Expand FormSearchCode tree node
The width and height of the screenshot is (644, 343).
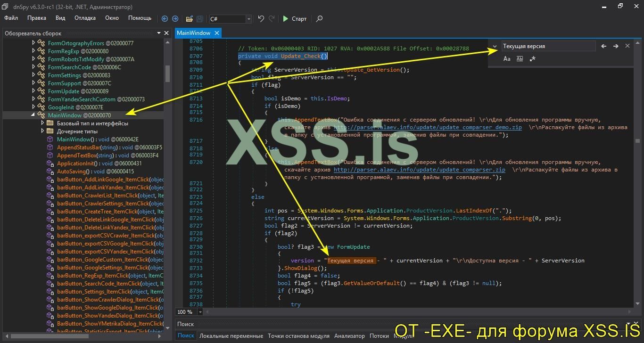point(33,67)
